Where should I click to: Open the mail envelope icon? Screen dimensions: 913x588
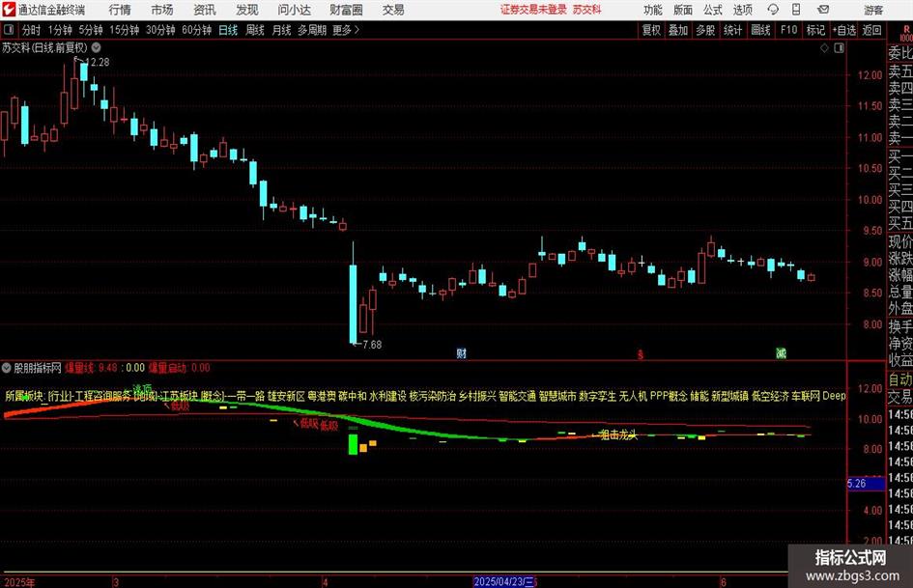click(823, 10)
